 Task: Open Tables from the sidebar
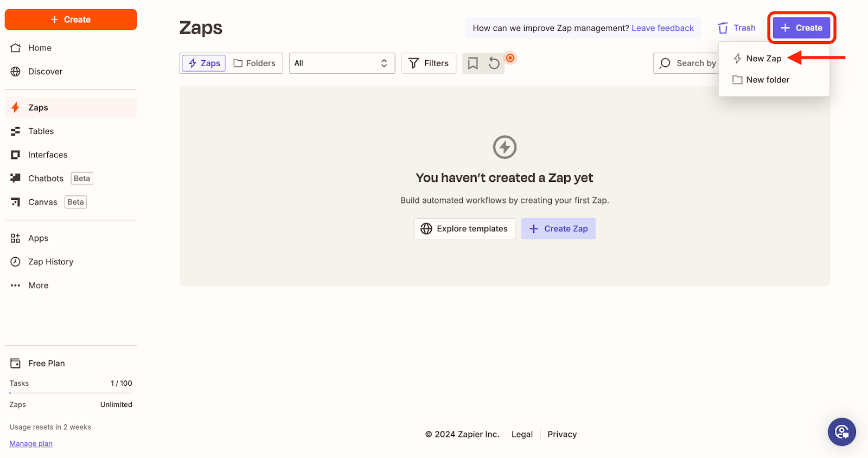(x=41, y=131)
